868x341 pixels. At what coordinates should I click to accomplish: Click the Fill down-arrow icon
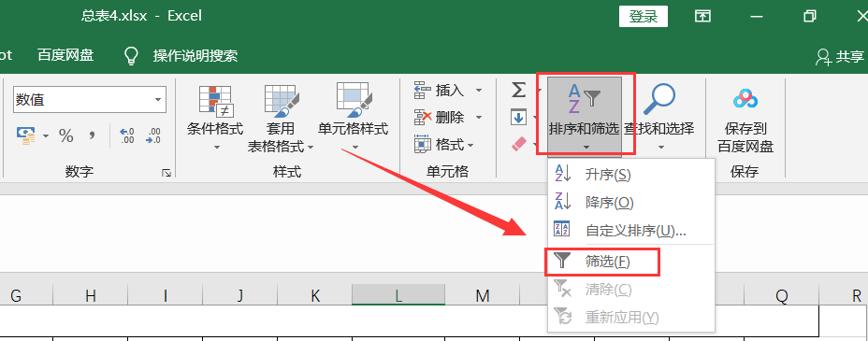coord(518,117)
